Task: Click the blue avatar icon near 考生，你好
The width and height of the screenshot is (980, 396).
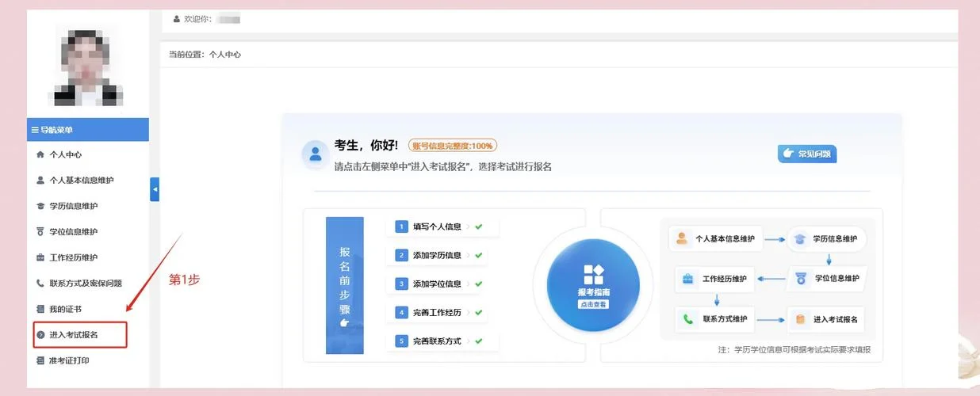Action: (316, 154)
